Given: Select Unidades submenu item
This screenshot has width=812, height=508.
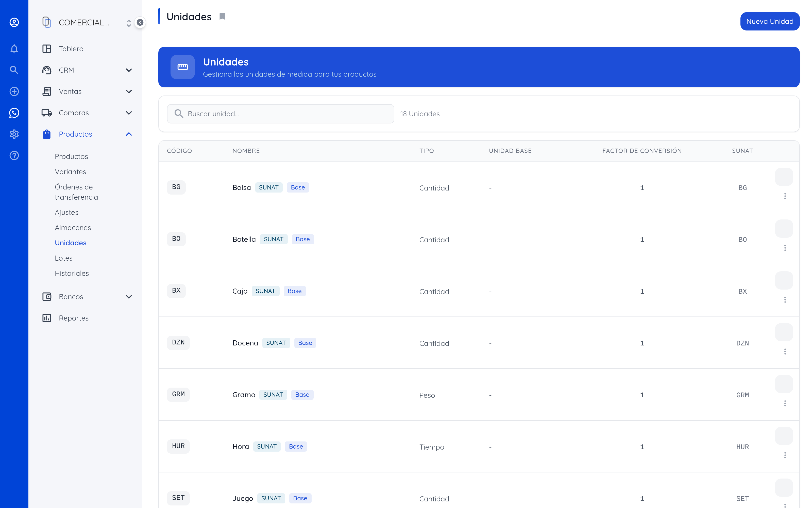Looking at the screenshot, I should [71, 243].
